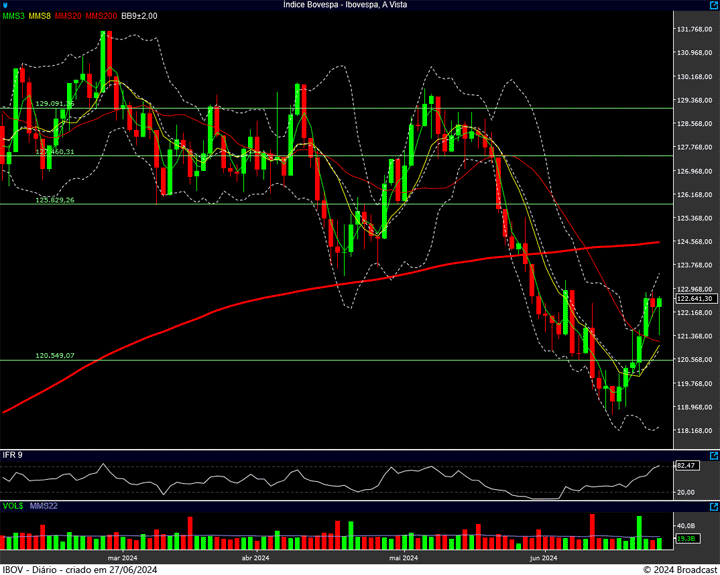Screen dimensions: 720x575
Task: Select the 120.549,07 support level label
Action: click(x=55, y=355)
